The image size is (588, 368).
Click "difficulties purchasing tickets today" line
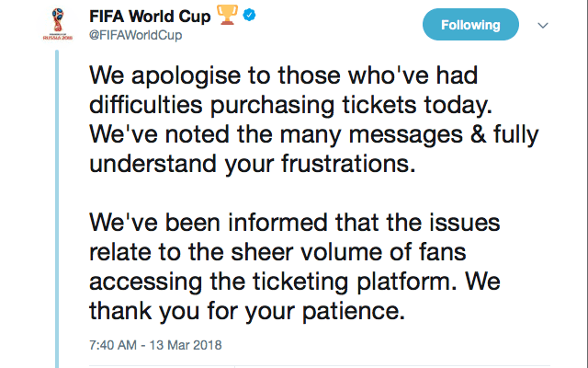290,106
